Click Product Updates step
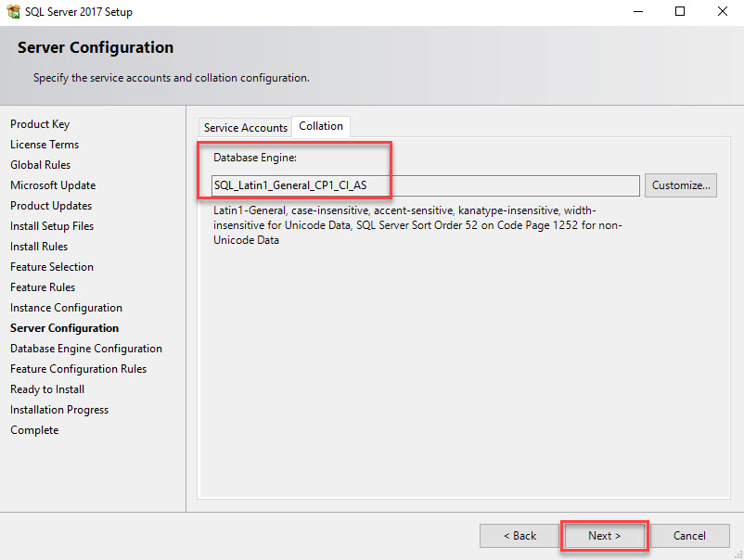This screenshot has width=744, height=560. click(51, 206)
